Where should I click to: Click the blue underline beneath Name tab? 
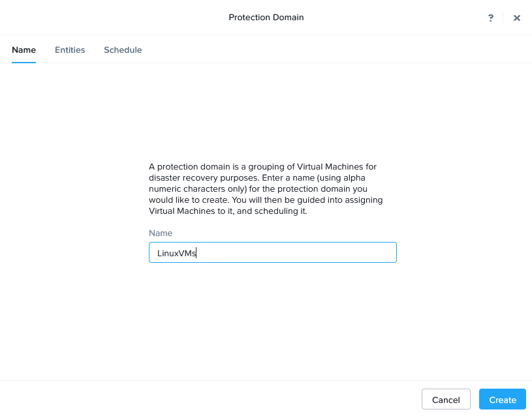coord(23,62)
